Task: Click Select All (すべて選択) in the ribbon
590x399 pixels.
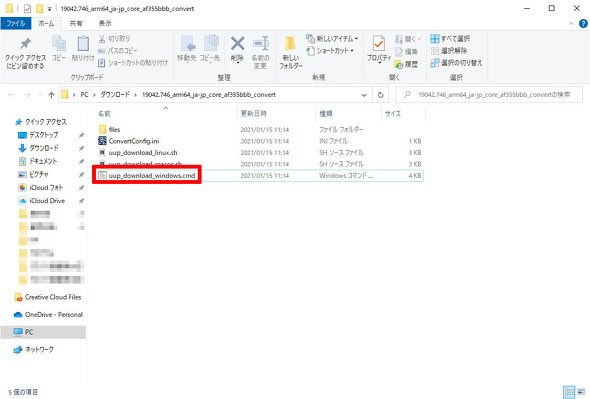Action: 450,38
